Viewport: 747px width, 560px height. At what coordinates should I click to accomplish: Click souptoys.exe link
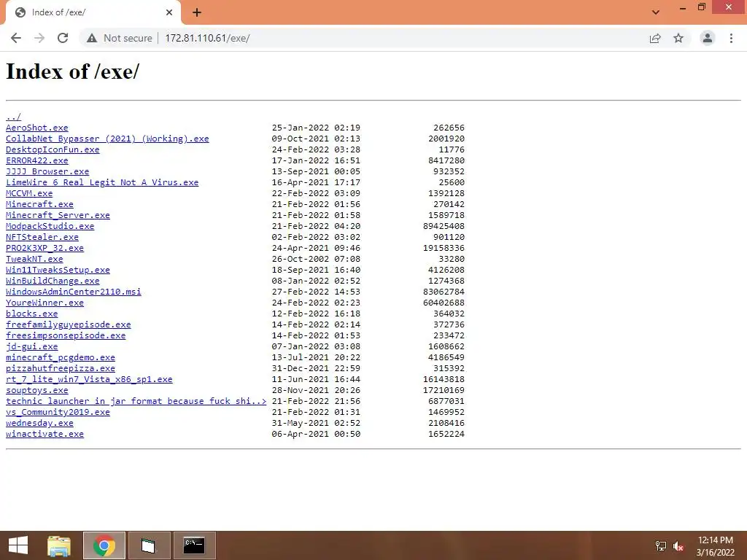[37, 391]
